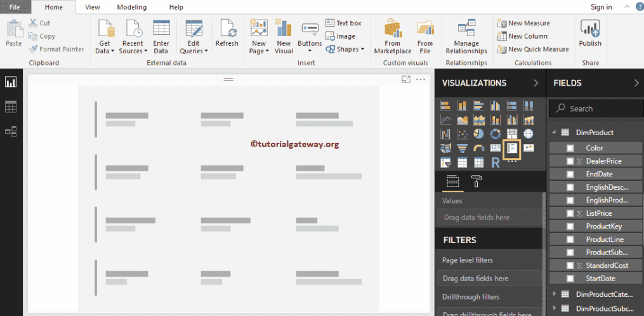The height and width of the screenshot is (316, 644).
Task: Check the ProductLine field
Action: (570, 239)
